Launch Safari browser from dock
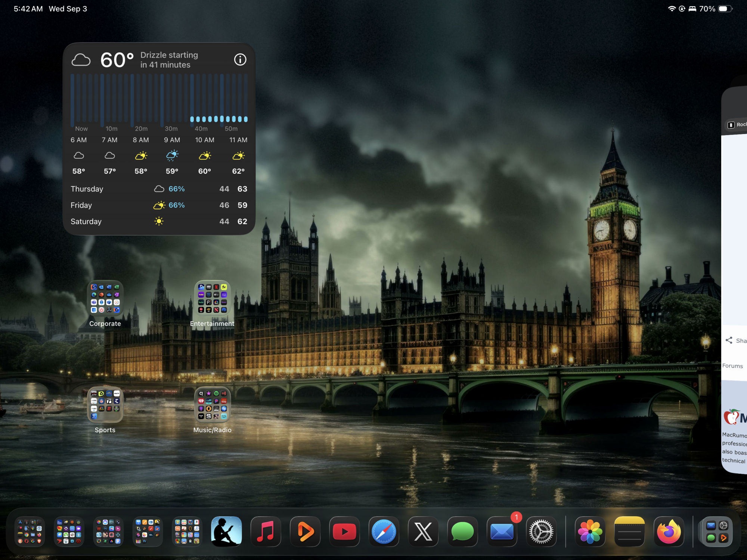Image resolution: width=747 pixels, height=560 pixels. pyautogui.click(x=384, y=532)
